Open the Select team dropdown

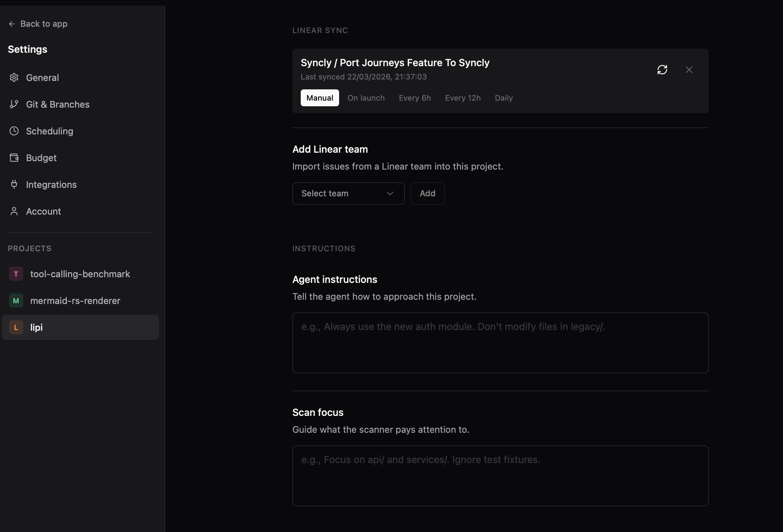tap(348, 193)
